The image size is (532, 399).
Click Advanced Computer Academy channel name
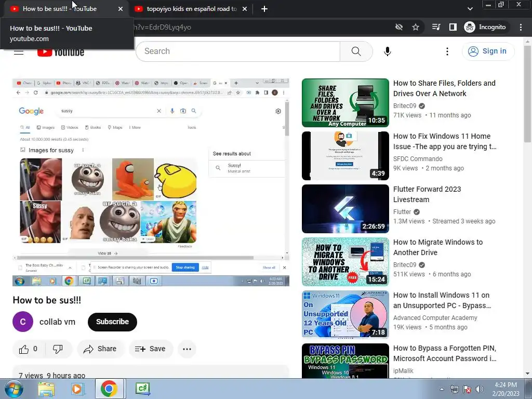435,318
